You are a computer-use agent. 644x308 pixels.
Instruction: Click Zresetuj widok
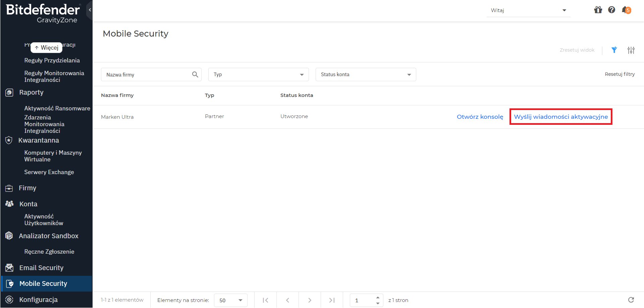[x=577, y=50]
